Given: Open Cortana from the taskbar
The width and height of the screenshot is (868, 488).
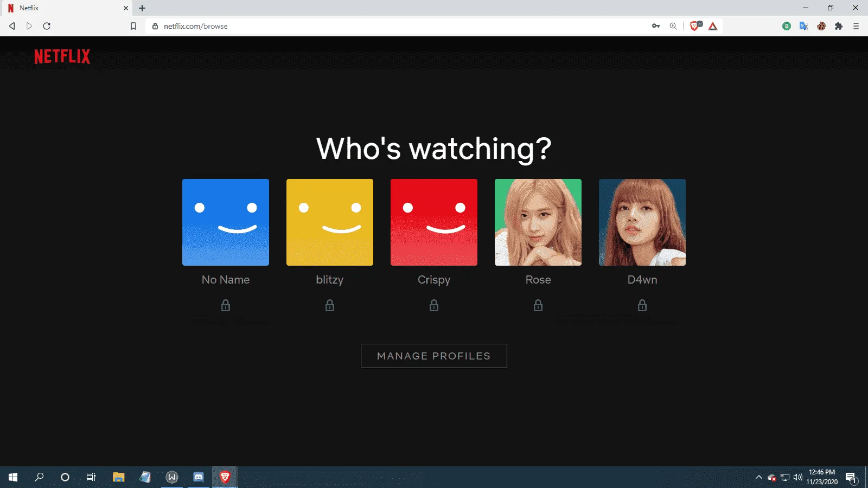Looking at the screenshot, I should pyautogui.click(x=65, y=477).
